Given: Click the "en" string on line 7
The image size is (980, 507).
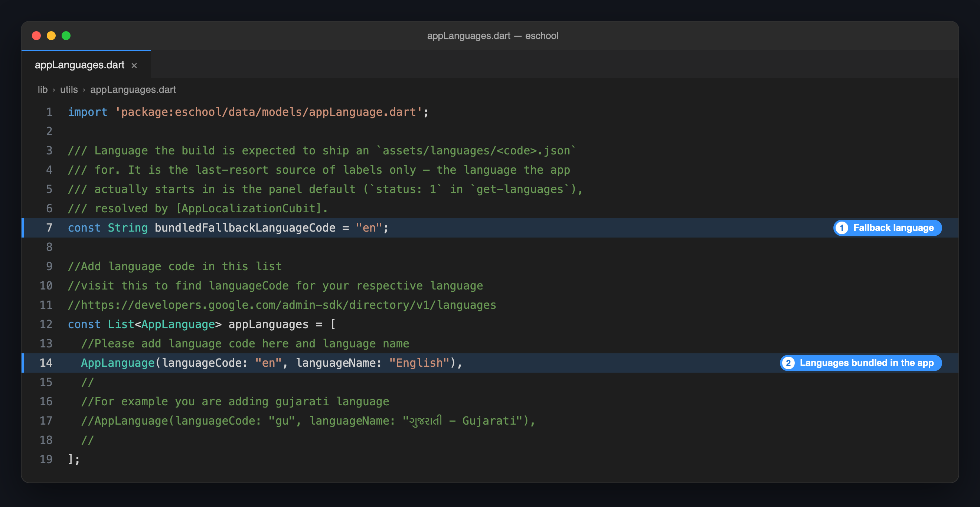Looking at the screenshot, I should point(369,228).
